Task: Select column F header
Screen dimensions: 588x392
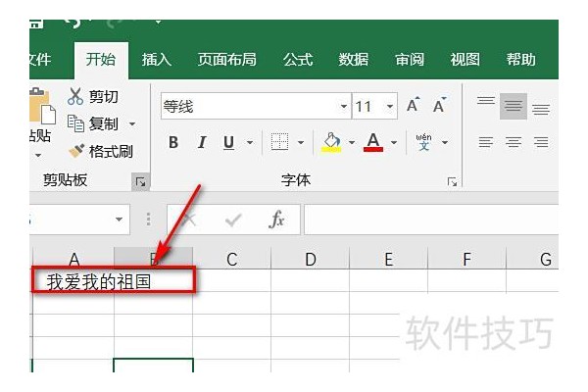Action: 466,259
